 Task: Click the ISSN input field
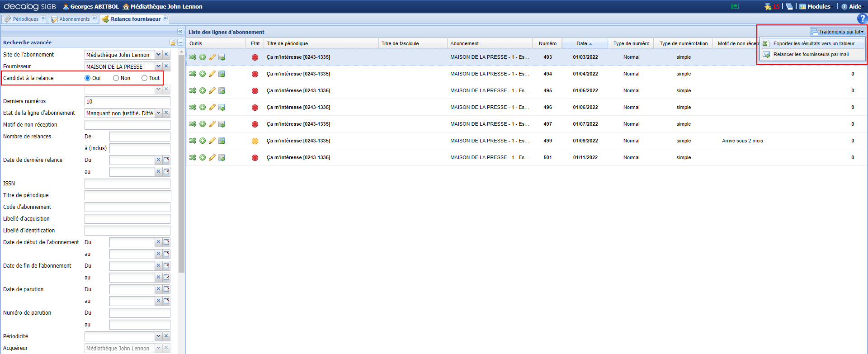tap(127, 184)
